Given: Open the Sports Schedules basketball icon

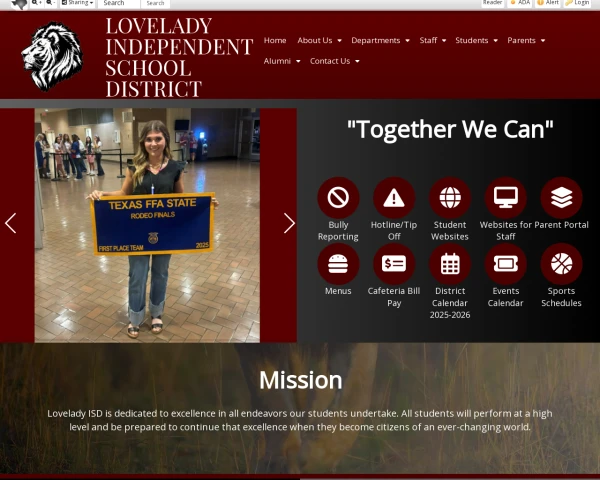Looking at the screenshot, I should (561, 264).
